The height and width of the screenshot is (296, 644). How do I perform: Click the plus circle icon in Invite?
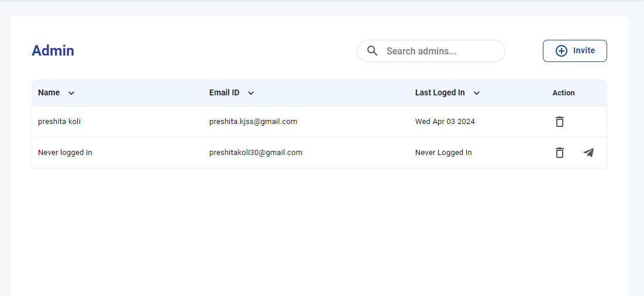(x=562, y=51)
